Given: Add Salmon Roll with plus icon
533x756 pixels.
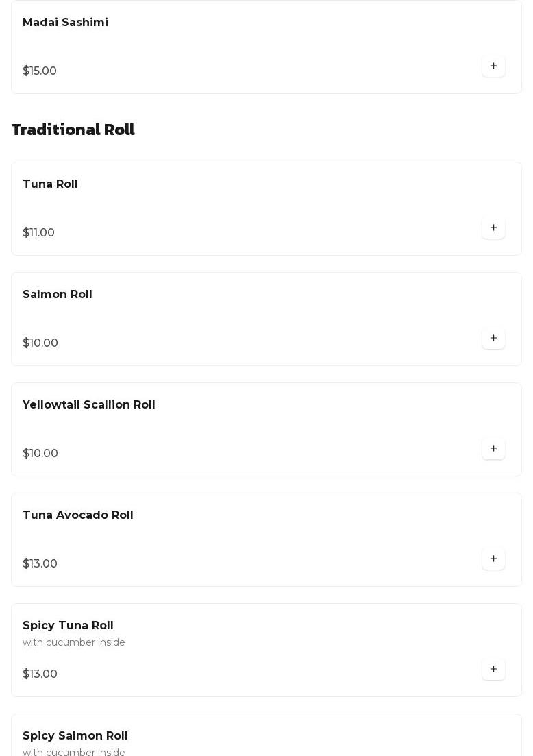Looking at the screenshot, I should pos(493,338).
